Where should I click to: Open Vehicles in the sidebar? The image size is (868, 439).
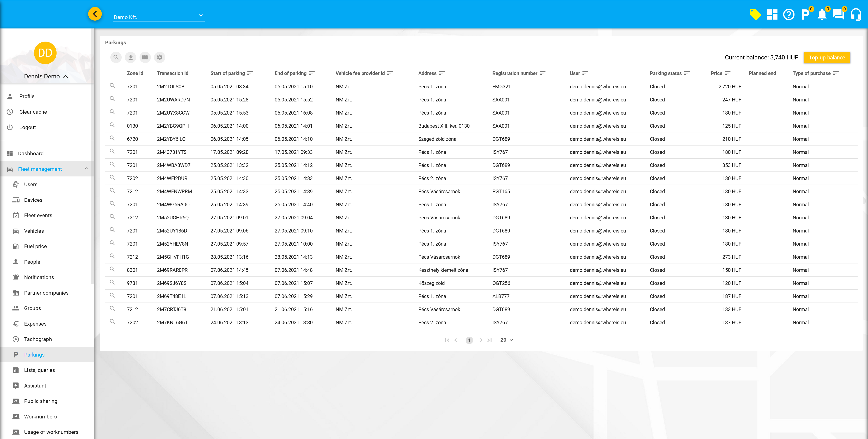coord(34,231)
